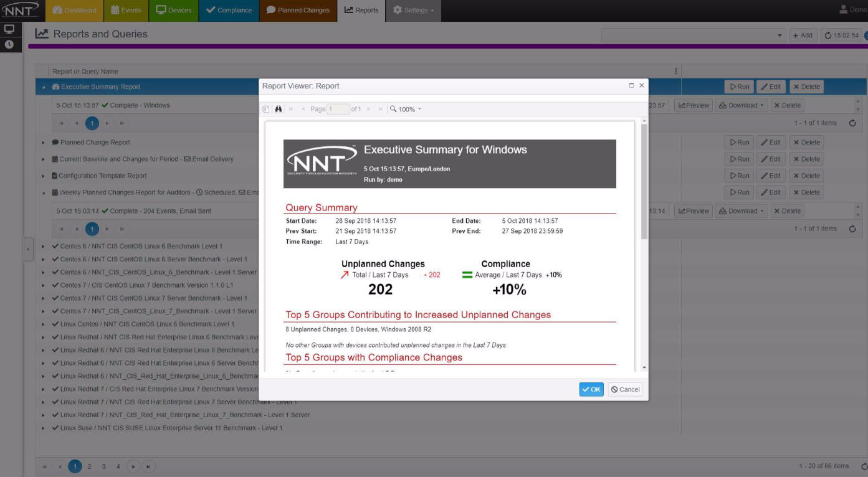
Task: Click the document map icon in Report Viewer
Action: point(266,109)
